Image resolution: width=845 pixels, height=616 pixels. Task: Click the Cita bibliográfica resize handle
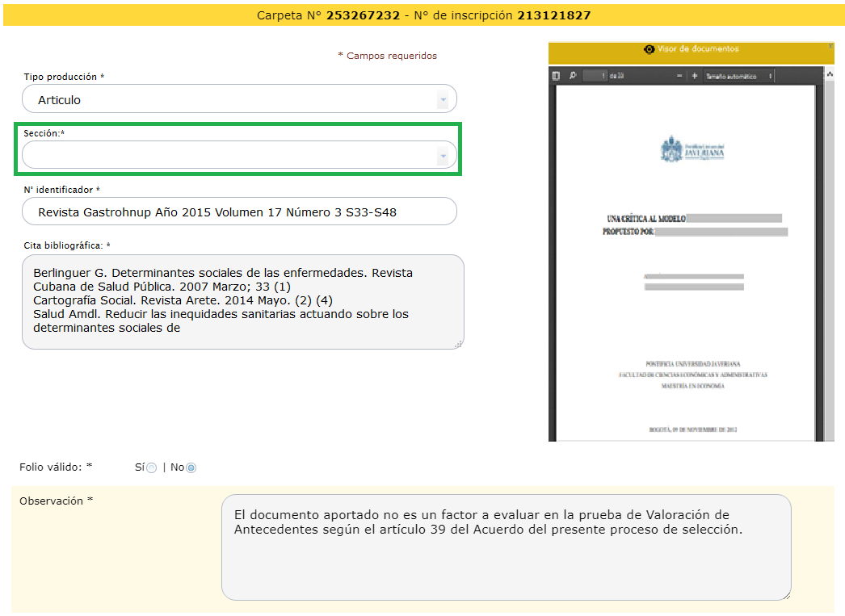coord(459,344)
